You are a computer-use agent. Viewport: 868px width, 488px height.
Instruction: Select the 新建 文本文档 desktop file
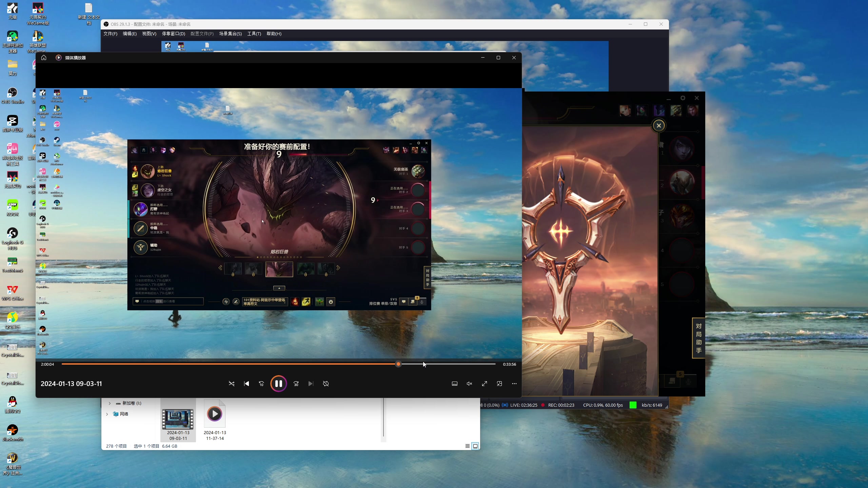click(x=88, y=14)
